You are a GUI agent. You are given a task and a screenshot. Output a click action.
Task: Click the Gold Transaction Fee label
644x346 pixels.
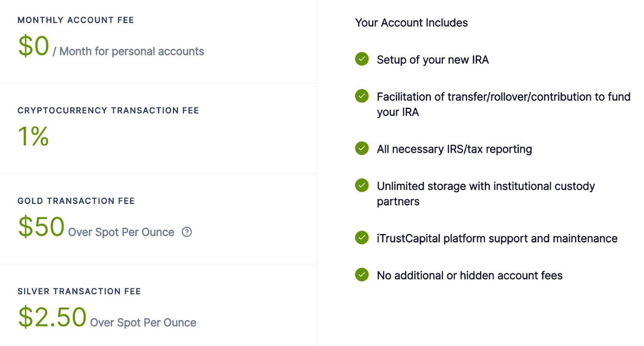pos(76,201)
